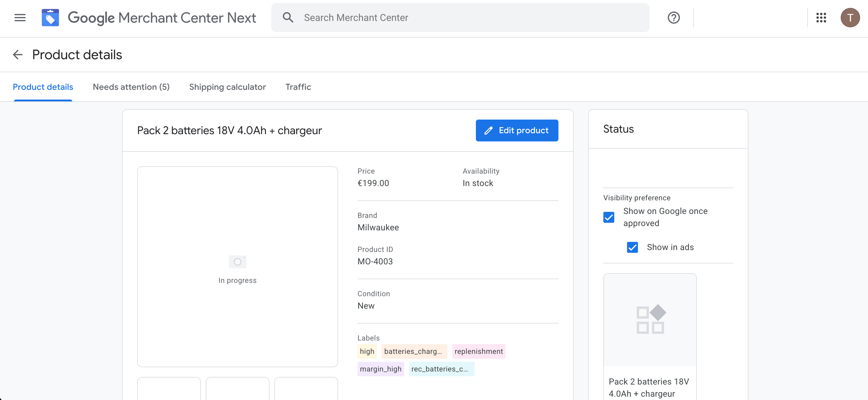This screenshot has width=868, height=400.
Task: Click the Labels section heading
Action: 368,338
